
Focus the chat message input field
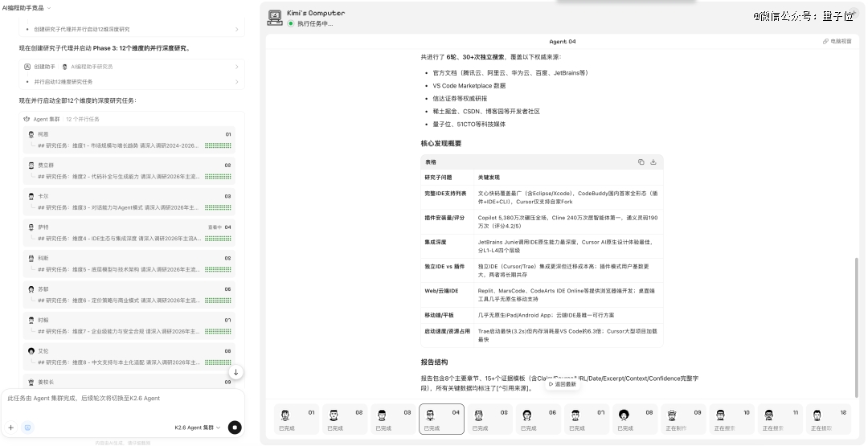coord(121,399)
